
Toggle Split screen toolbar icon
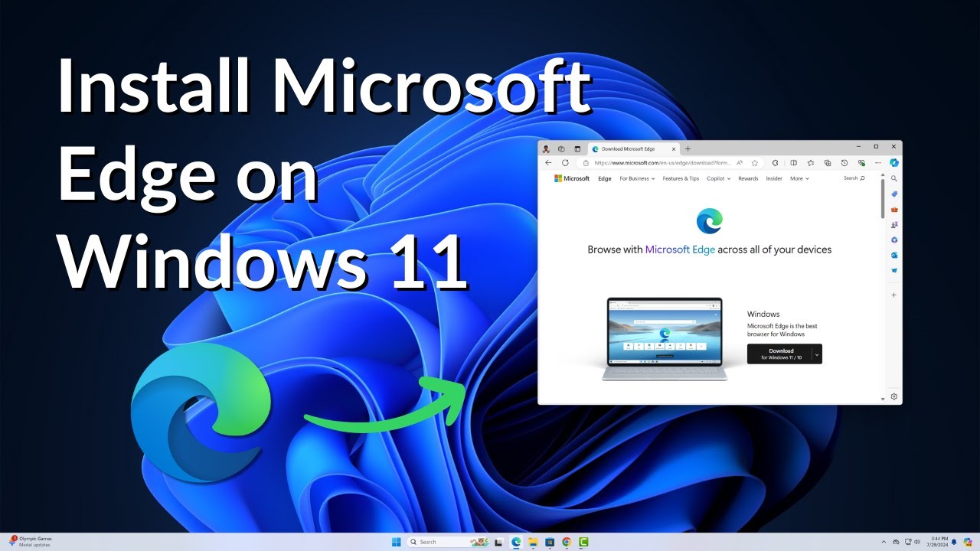pyautogui.click(x=793, y=163)
